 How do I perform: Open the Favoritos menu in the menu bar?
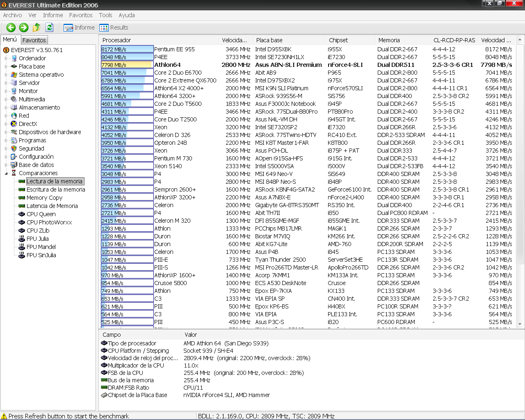(81, 15)
